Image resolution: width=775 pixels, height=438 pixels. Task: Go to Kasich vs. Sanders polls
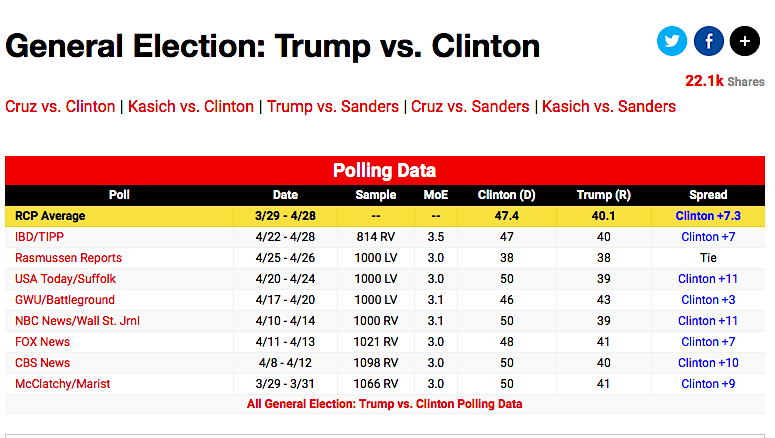(x=609, y=106)
